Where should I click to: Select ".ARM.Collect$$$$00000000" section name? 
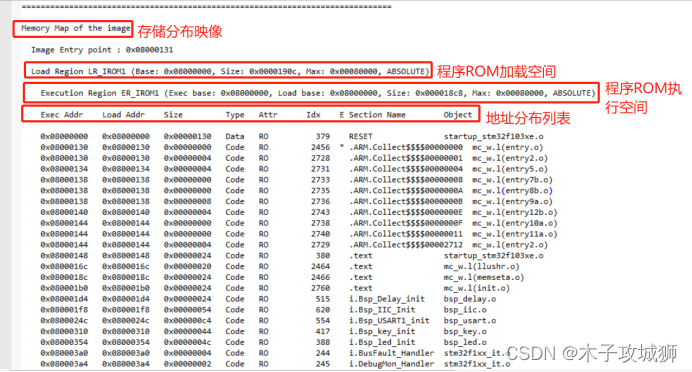coord(406,147)
